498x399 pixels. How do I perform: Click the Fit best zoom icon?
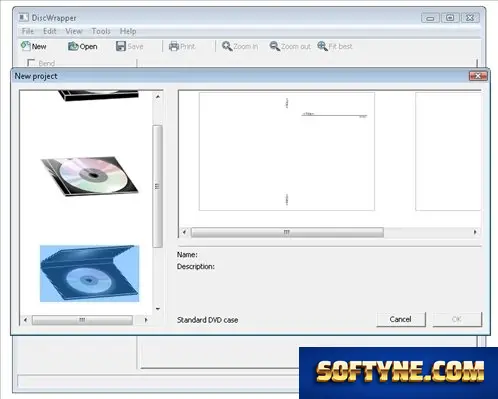click(322, 46)
